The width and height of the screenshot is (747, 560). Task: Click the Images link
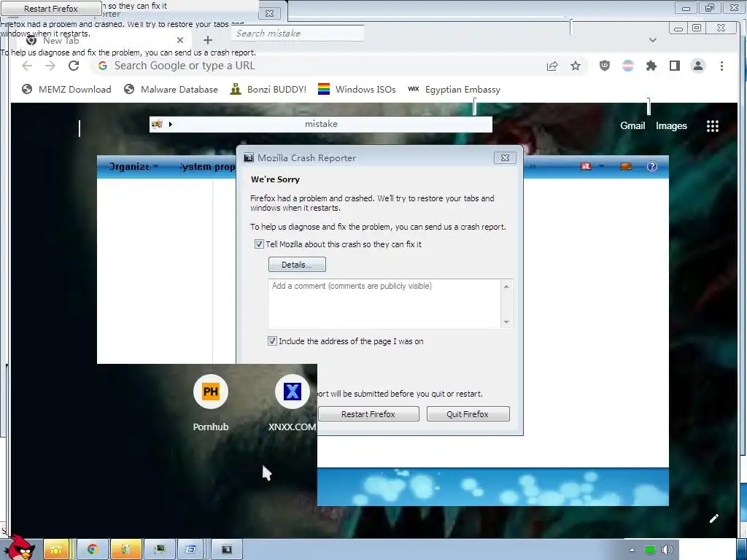click(x=671, y=125)
